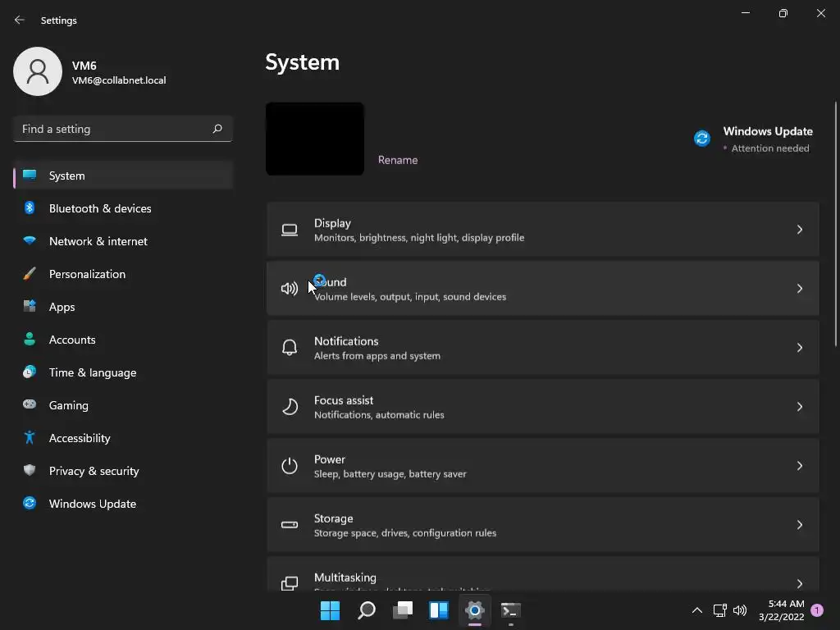The width and height of the screenshot is (840, 630).
Task: Open Personalization settings
Action: click(x=123, y=274)
